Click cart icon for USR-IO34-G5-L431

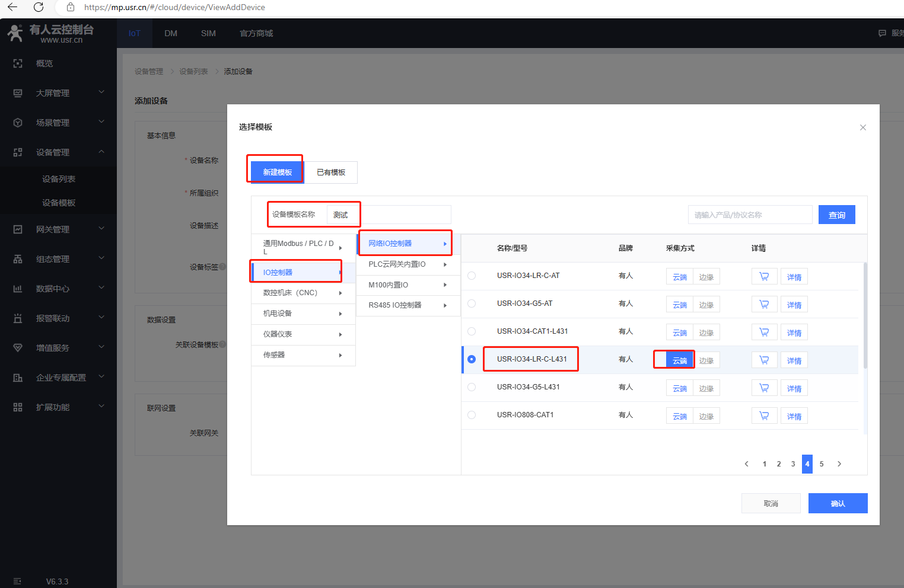[x=764, y=388]
